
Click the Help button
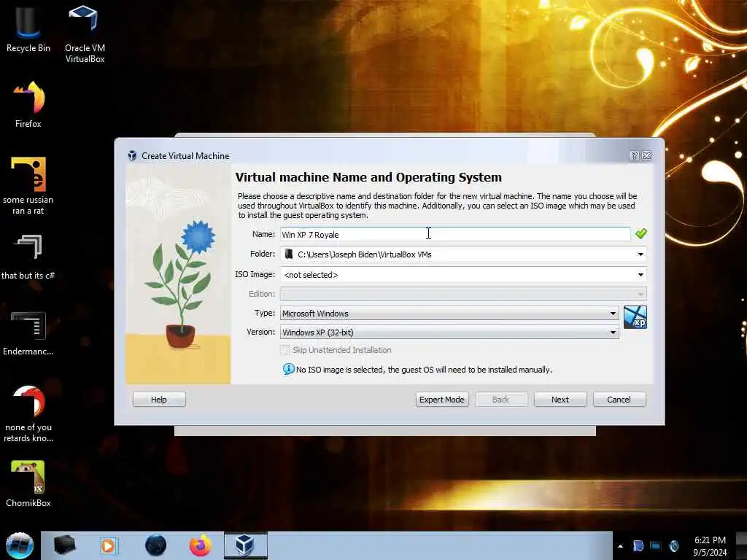pos(159,400)
